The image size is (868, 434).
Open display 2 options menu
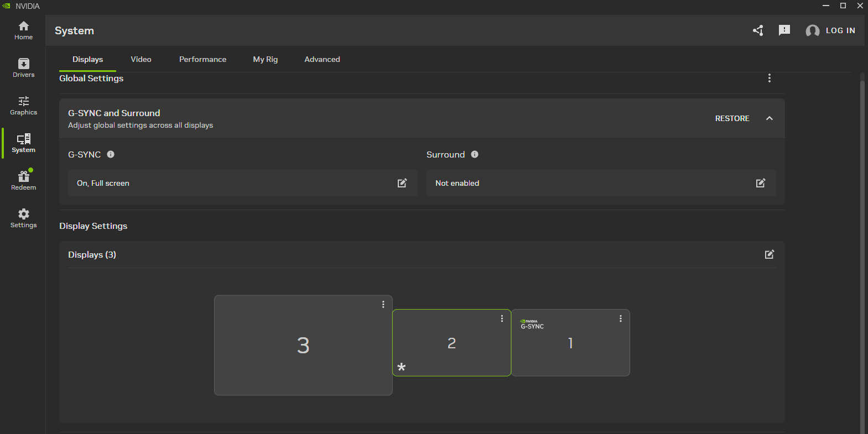coord(502,318)
